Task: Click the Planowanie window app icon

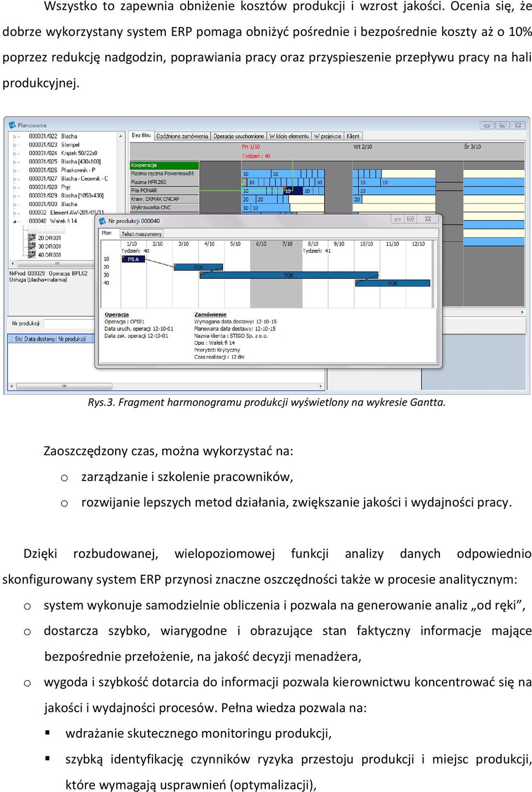Action: 13,125
